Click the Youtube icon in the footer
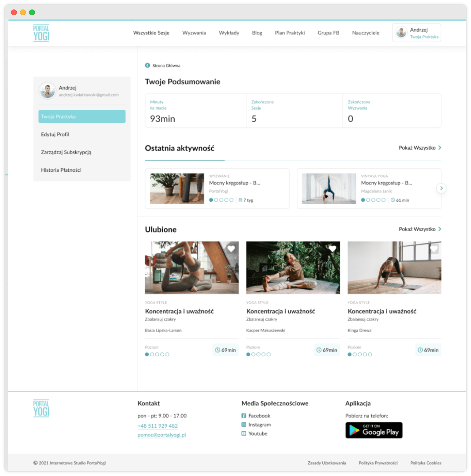471x476 pixels. coord(244,434)
